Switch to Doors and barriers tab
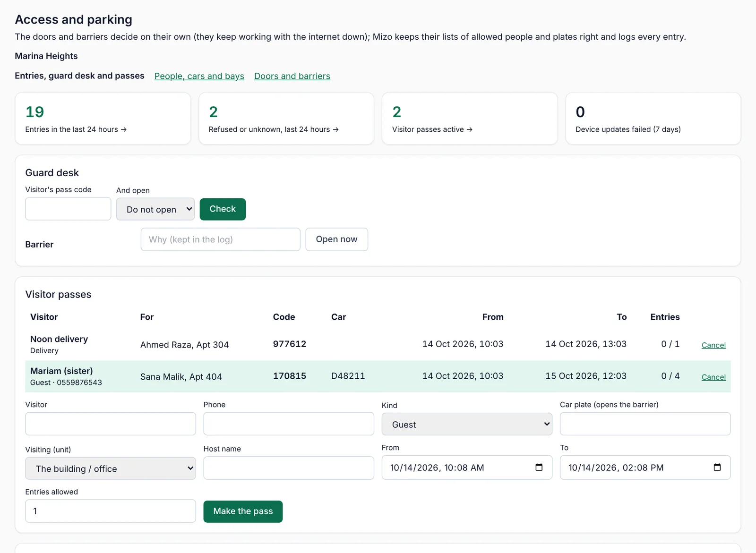 click(292, 76)
